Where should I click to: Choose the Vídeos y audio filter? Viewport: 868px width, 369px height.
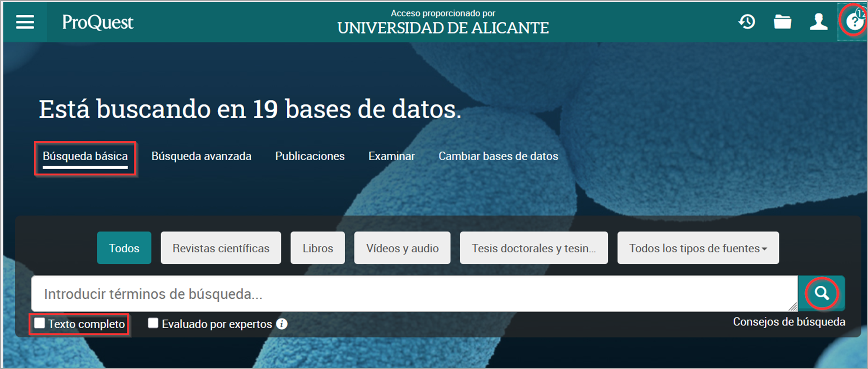pos(402,248)
